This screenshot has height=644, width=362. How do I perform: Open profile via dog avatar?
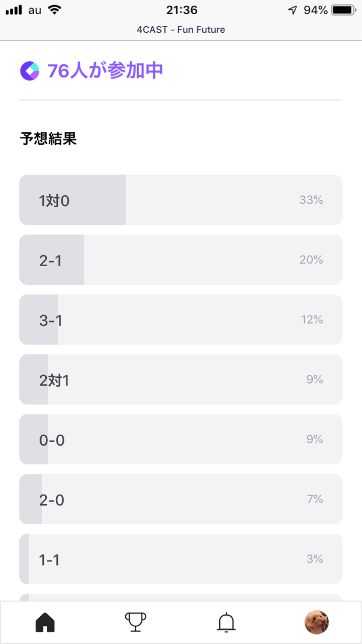click(x=317, y=622)
